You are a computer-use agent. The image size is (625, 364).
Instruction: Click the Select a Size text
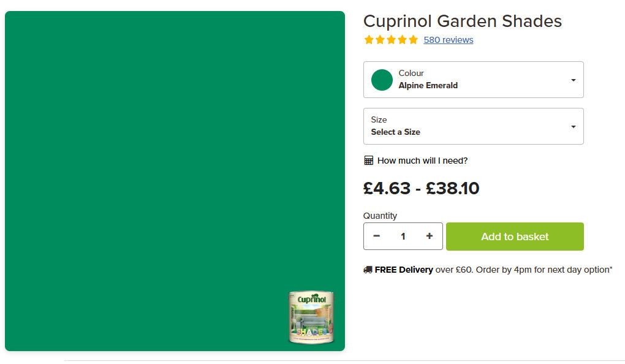(x=395, y=132)
